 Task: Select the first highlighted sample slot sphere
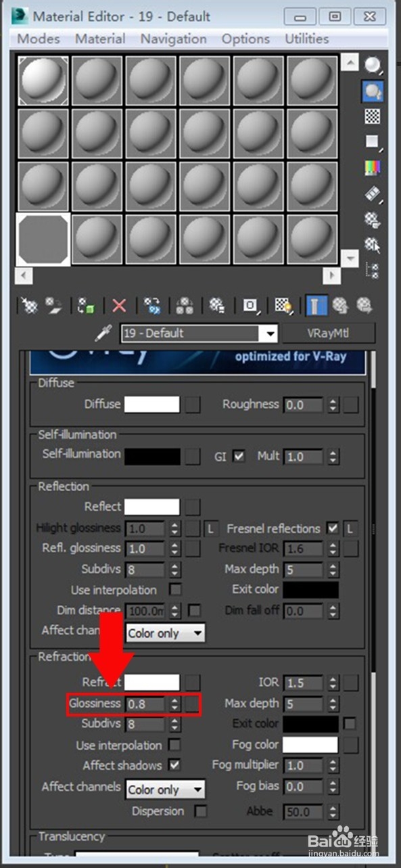tap(43, 81)
